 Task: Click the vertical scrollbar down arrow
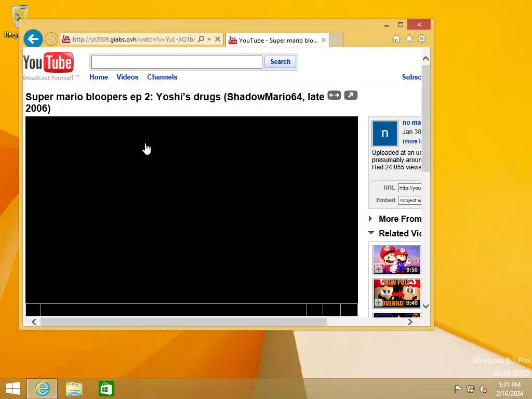(426, 306)
